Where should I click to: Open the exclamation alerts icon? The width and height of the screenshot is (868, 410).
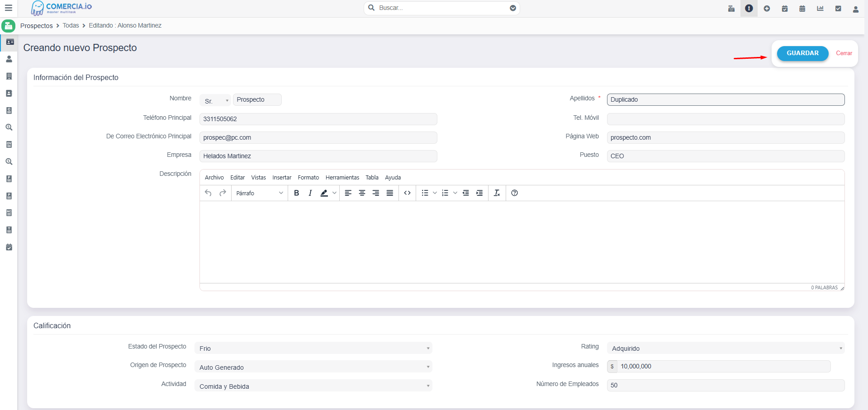(749, 9)
